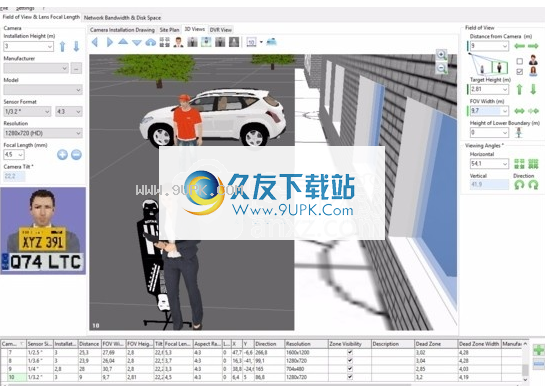Image resolution: width=545 pixels, height=386 pixels.
Task: Zoom out the 3D view
Action: pyautogui.click(x=441, y=68)
